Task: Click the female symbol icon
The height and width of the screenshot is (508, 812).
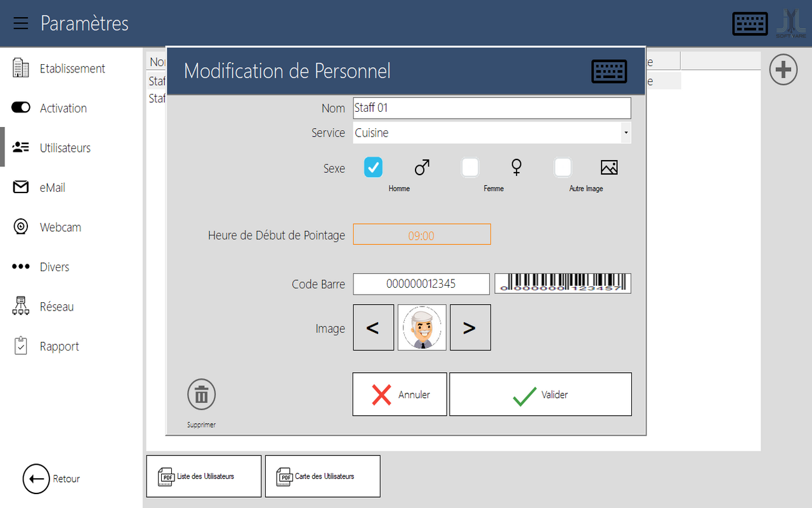Action: click(516, 168)
